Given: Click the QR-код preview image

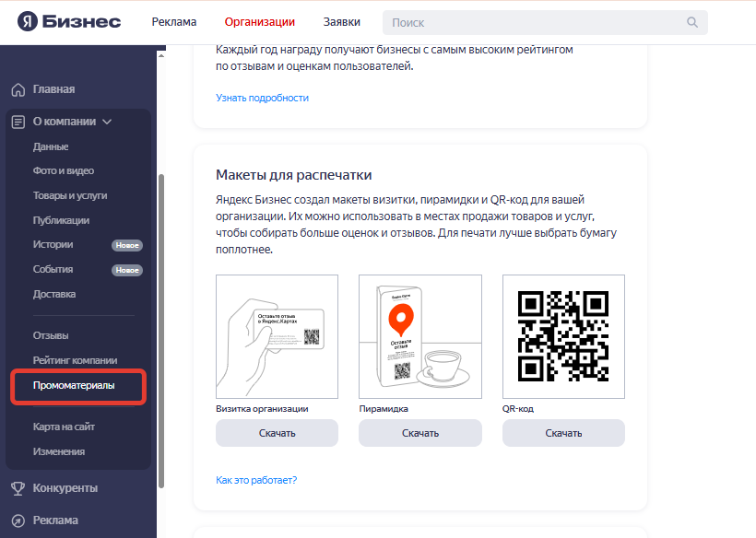Looking at the screenshot, I should coord(563,336).
